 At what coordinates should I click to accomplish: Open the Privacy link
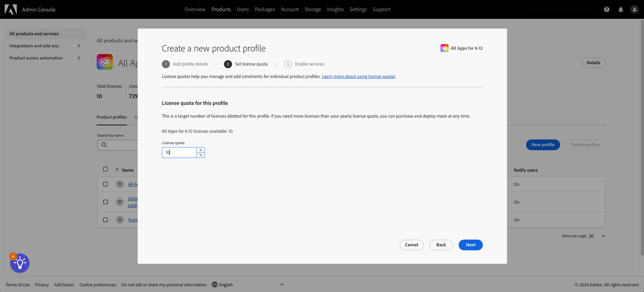click(x=42, y=285)
